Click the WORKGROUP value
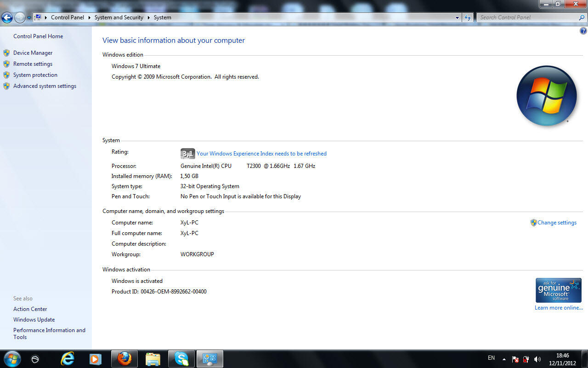 point(197,254)
